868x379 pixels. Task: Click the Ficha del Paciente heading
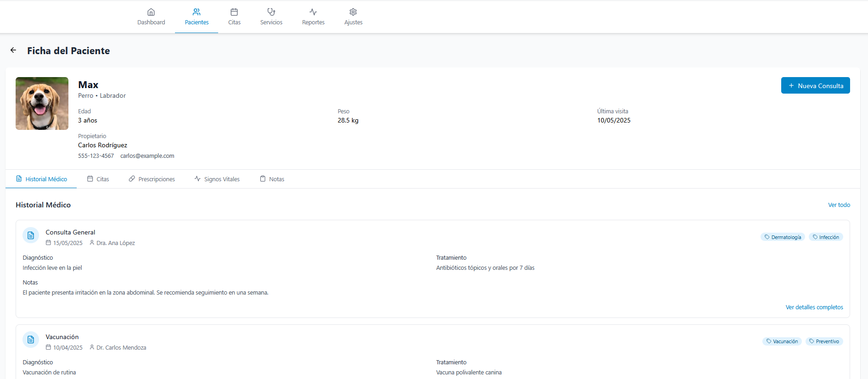(x=68, y=51)
